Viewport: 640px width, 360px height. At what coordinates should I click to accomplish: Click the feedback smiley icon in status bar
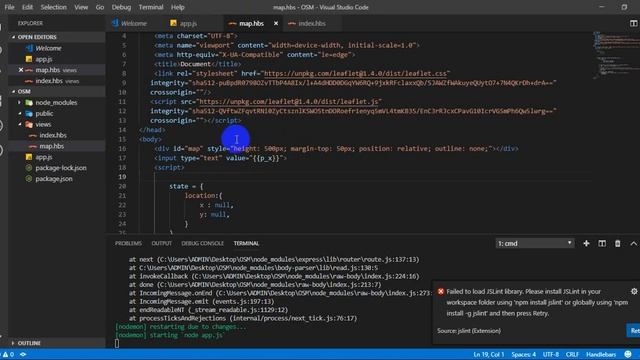tap(628, 354)
